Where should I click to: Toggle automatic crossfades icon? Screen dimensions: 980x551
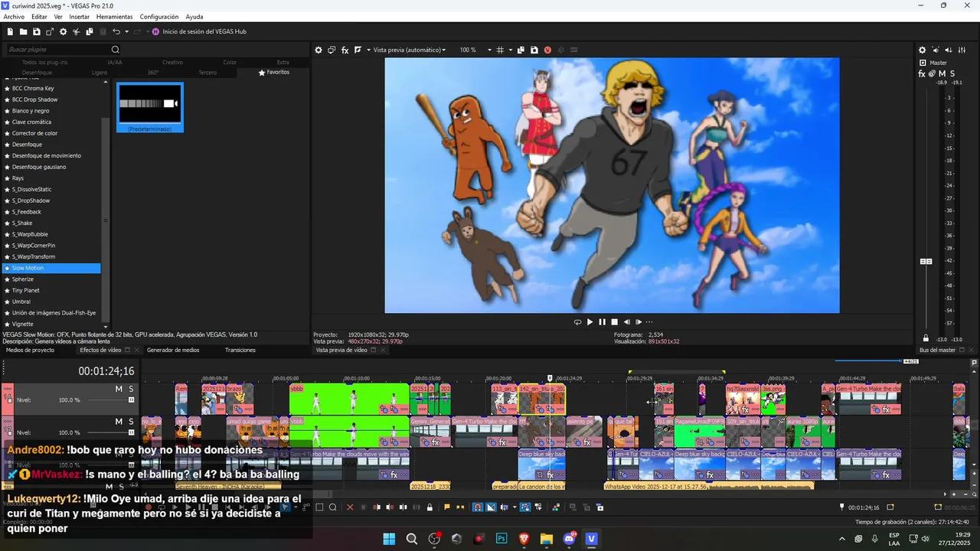point(491,507)
